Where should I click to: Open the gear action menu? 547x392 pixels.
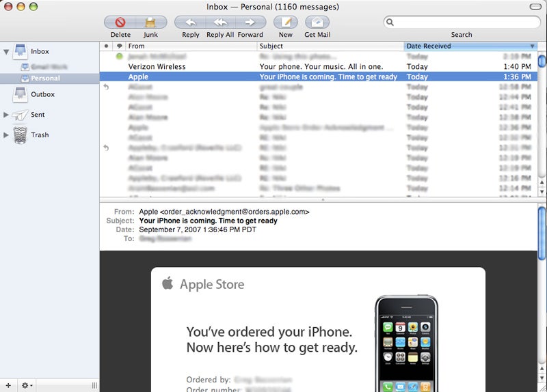pyautogui.click(x=27, y=385)
